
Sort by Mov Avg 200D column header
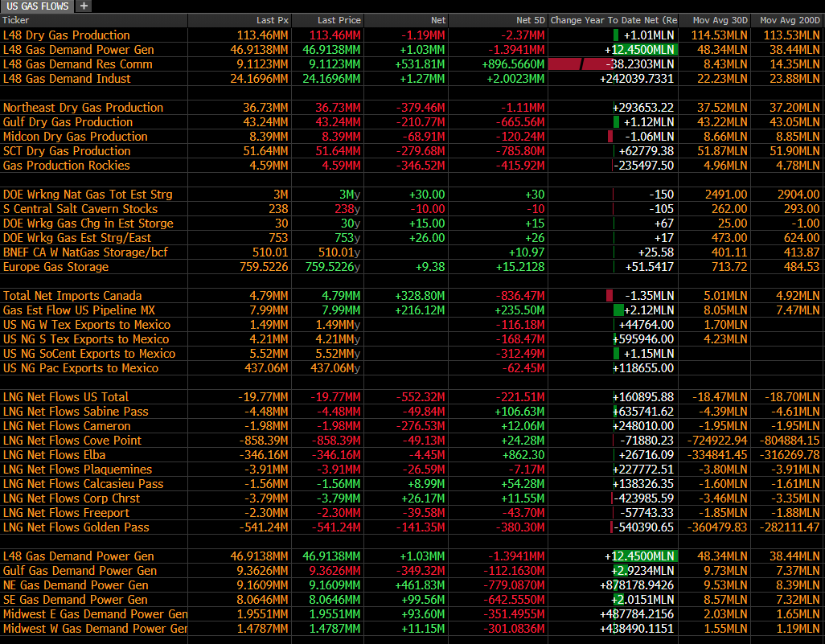tap(787, 21)
